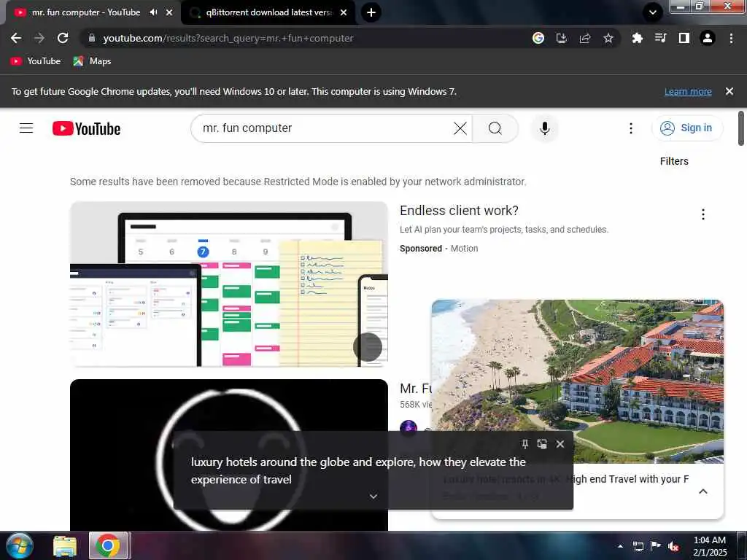Open the Google icon in the address bar
The height and width of the screenshot is (560, 747).
point(538,38)
